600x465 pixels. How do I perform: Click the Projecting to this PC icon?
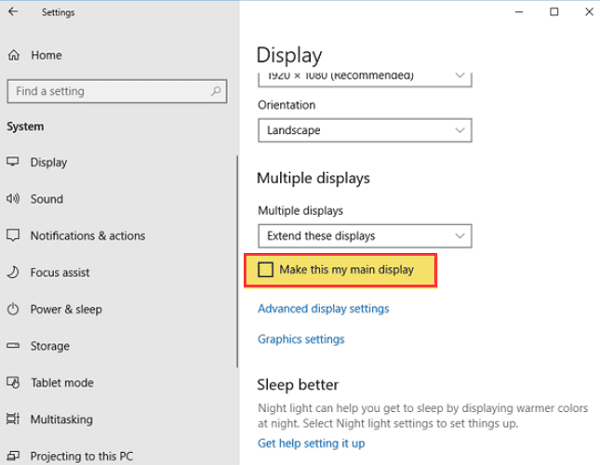(13, 455)
